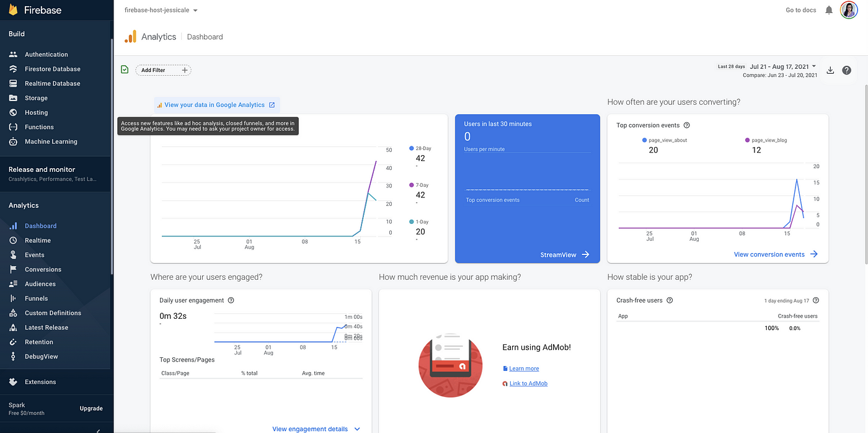Expand View engagement details chevron
Image resolution: width=868 pixels, height=433 pixels.
tap(357, 429)
